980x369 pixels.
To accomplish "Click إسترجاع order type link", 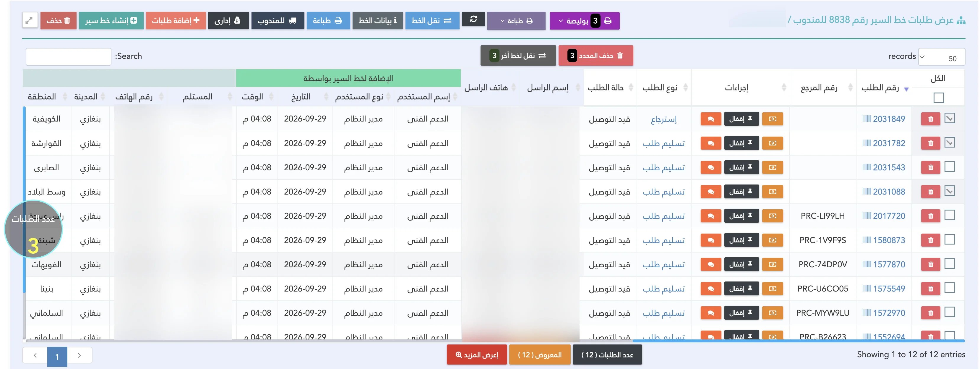I will tap(663, 119).
